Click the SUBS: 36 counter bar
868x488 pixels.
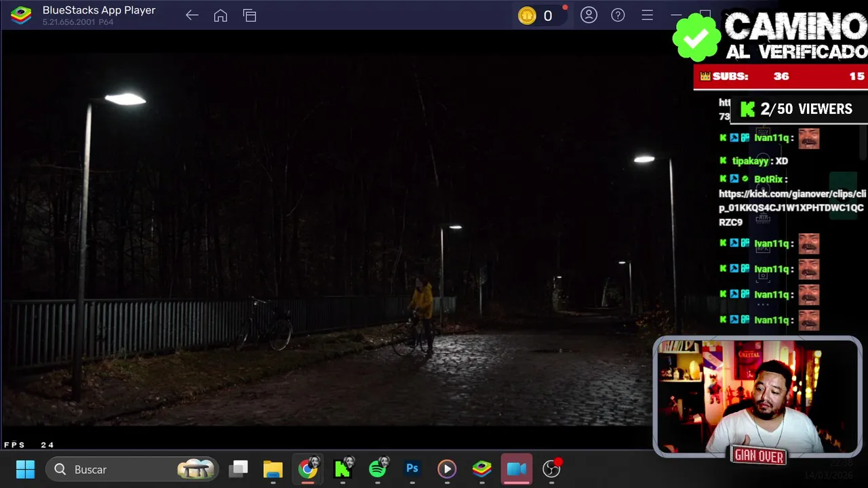[781, 77]
